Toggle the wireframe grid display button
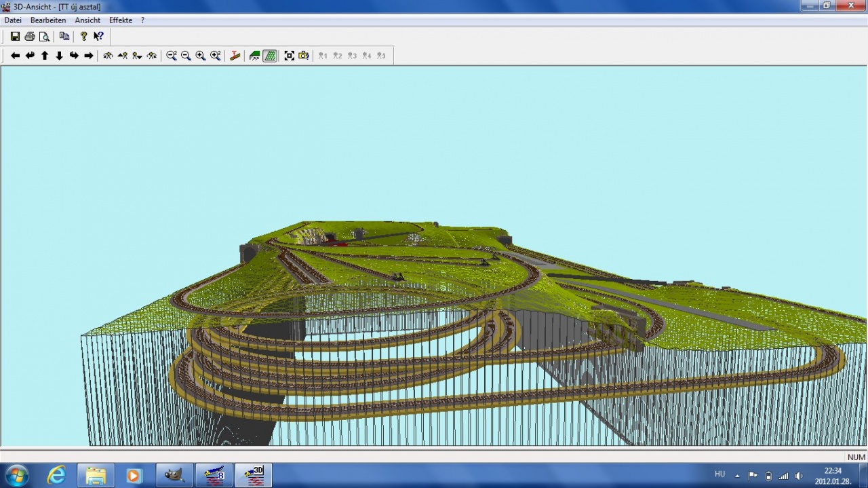This screenshot has width=868, height=488. point(270,56)
